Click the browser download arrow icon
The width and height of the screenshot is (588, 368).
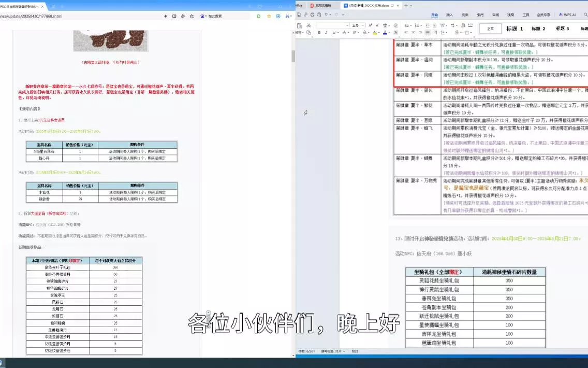click(x=278, y=16)
